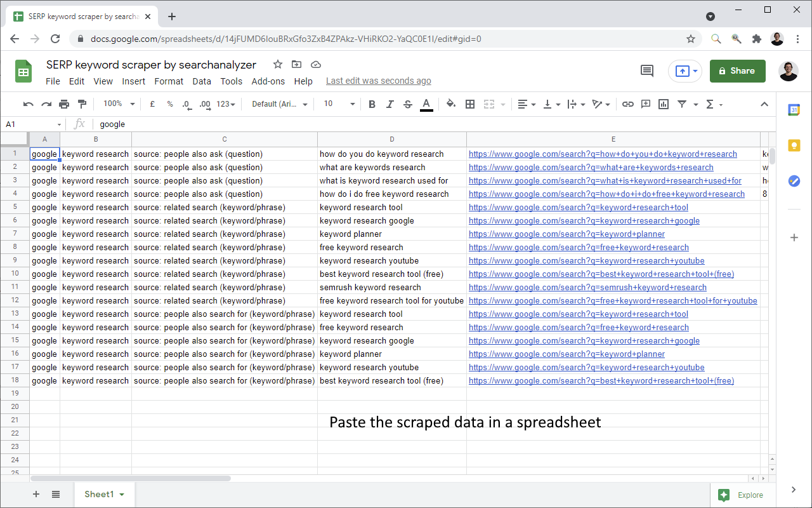The height and width of the screenshot is (508, 812).
Task: Open the Insert menu
Action: click(133, 81)
